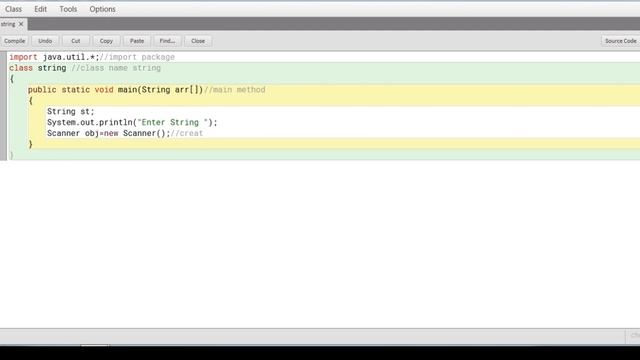Click the Cut button
Viewport: 640px width, 360px height.
tap(76, 41)
